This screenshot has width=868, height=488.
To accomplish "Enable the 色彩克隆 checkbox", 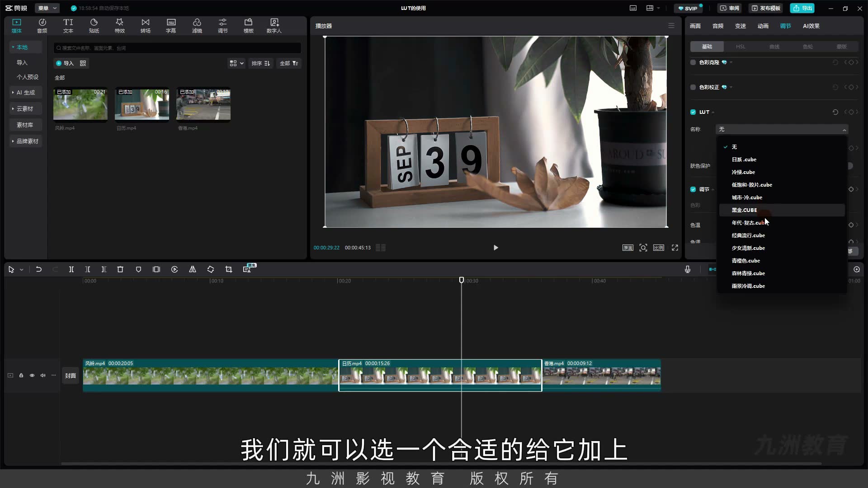I will [693, 62].
